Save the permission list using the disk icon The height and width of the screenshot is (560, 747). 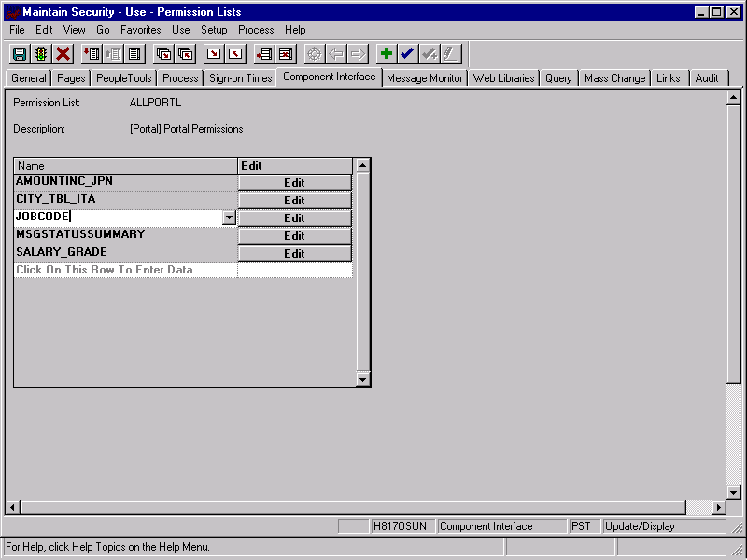pos(19,53)
